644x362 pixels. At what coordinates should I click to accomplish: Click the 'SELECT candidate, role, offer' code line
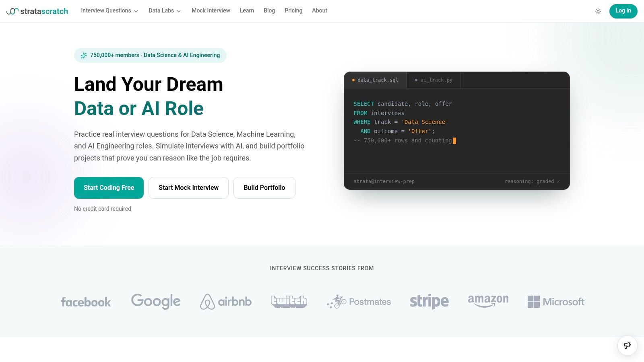(x=403, y=104)
